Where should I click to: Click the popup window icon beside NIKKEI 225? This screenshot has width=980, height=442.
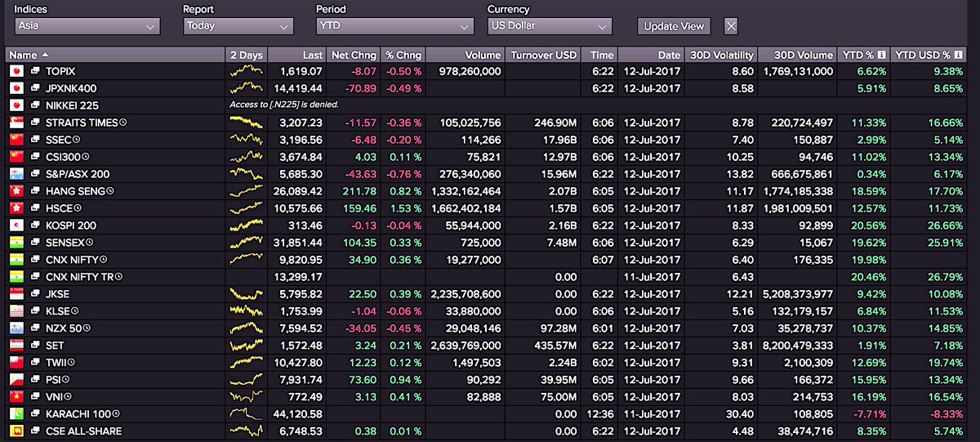click(x=36, y=105)
